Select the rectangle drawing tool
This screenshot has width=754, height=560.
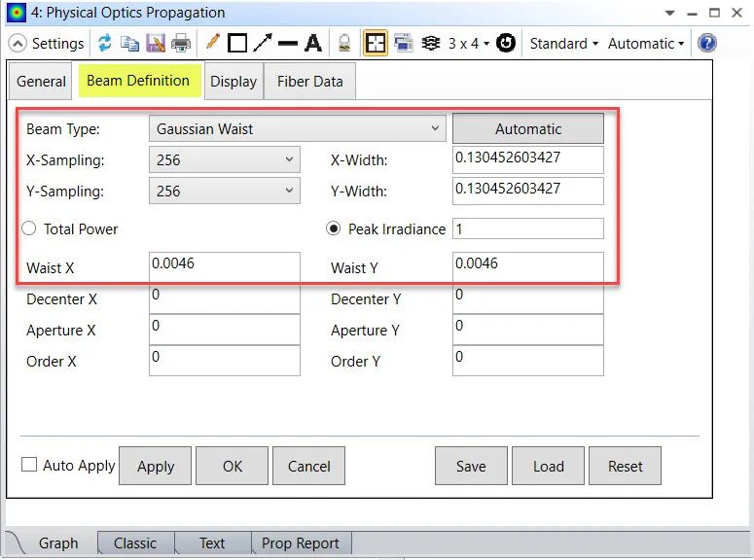237,44
